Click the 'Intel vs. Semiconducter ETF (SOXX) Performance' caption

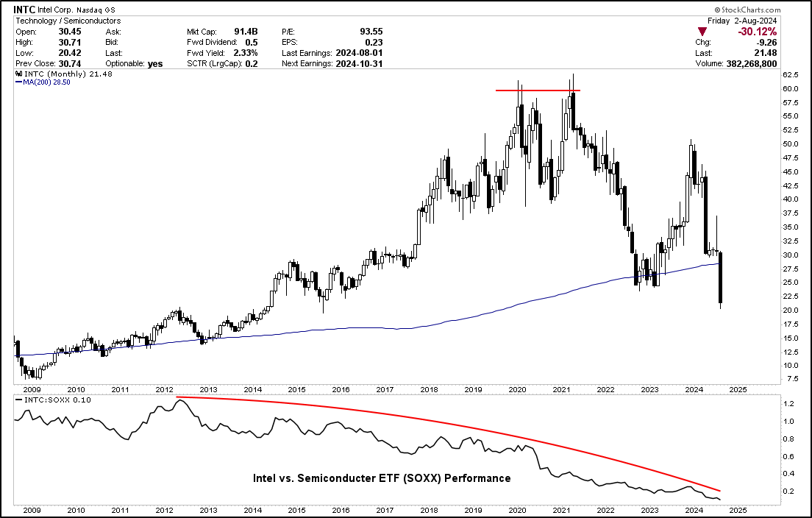pyautogui.click(x=382, y=478)
